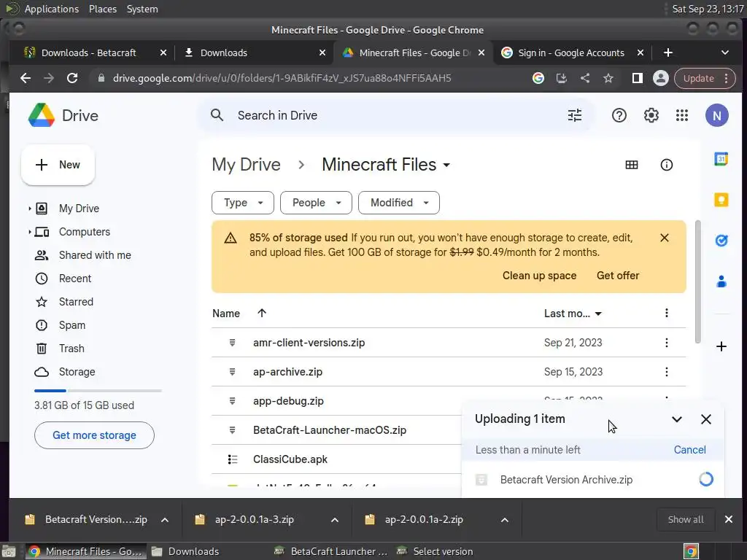Open the People filter dropdown
Image resolution: width=747 pixels, height=560 pixels.
pyautogui.click(x=316, y=203)
